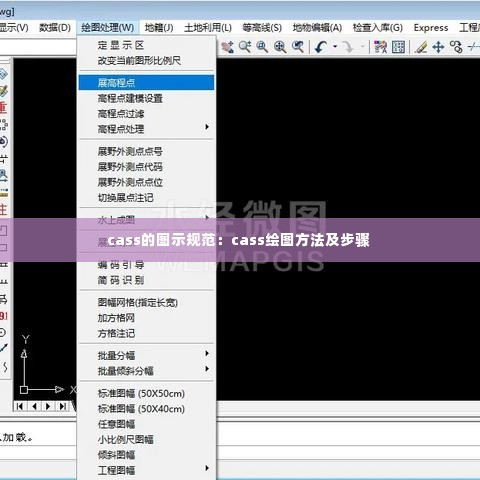Expand the 工程图幅 submenu arrow

(207, 468)
